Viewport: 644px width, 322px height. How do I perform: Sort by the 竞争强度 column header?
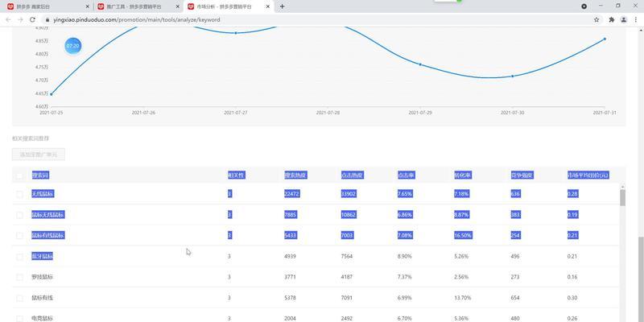[x=522, y=175]
